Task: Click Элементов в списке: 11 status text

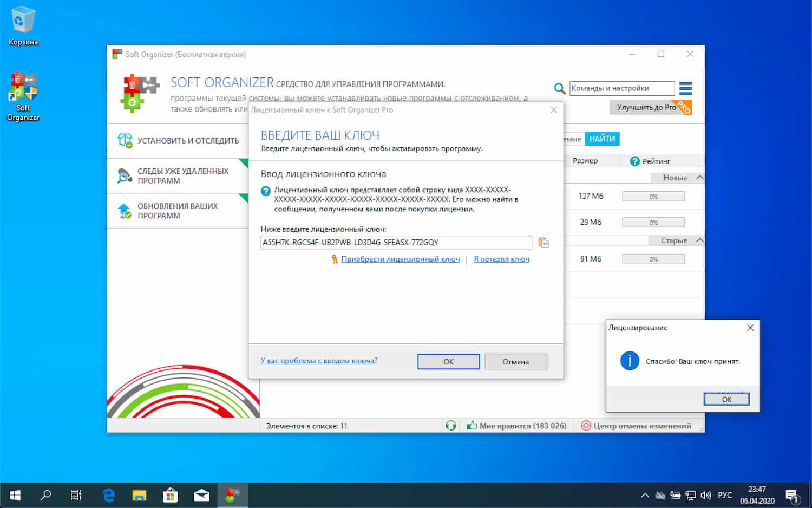Action: click(x=307, y=426)
